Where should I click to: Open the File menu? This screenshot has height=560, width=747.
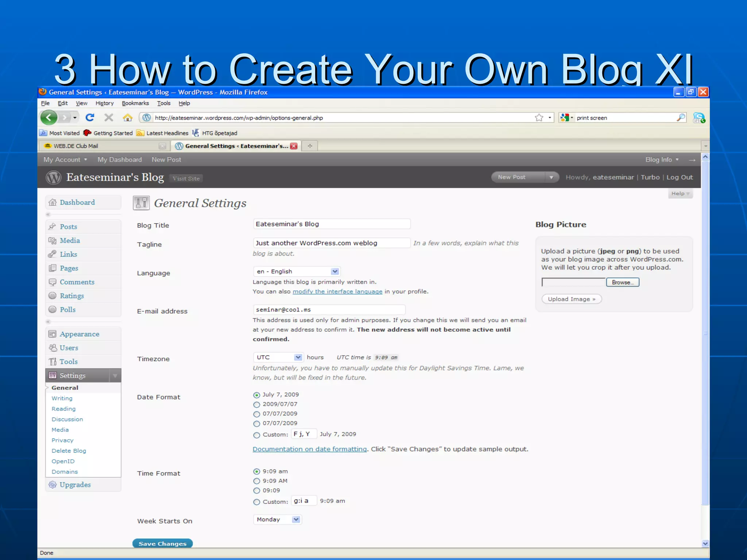point(45,103)
